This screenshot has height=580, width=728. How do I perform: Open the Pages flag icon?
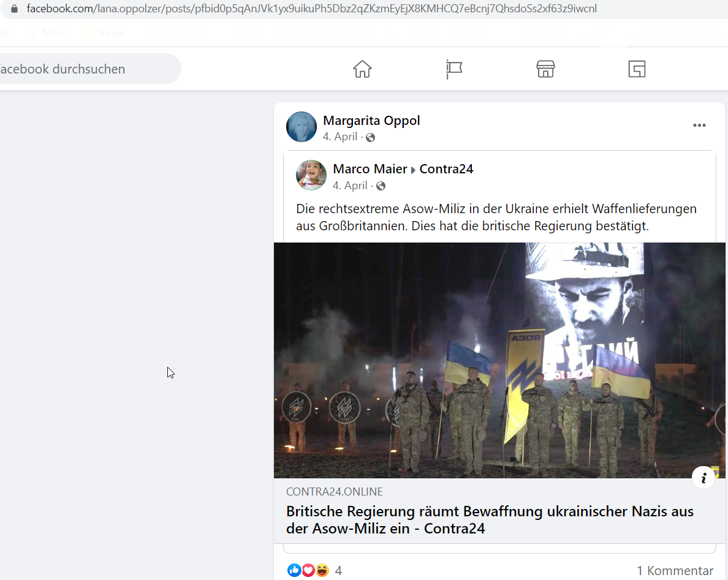click(x=453, y=69)
